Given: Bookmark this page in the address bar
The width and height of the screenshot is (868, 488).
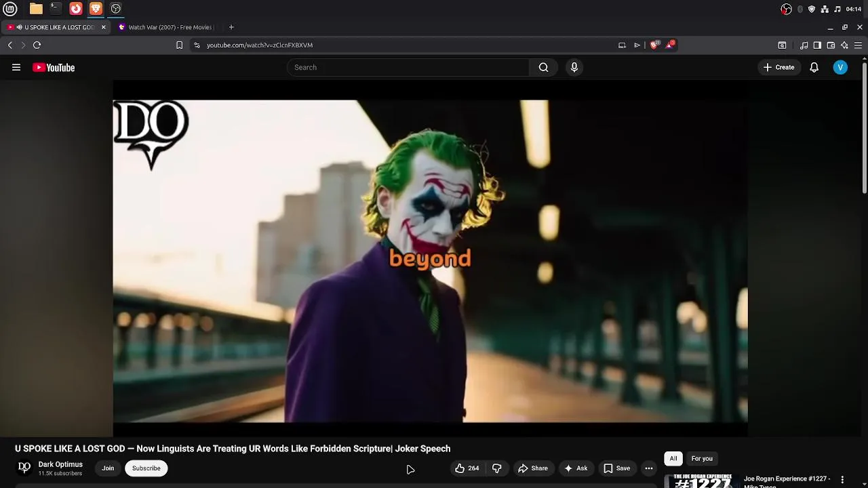Looking at the screenshot, I should [179, 45].
